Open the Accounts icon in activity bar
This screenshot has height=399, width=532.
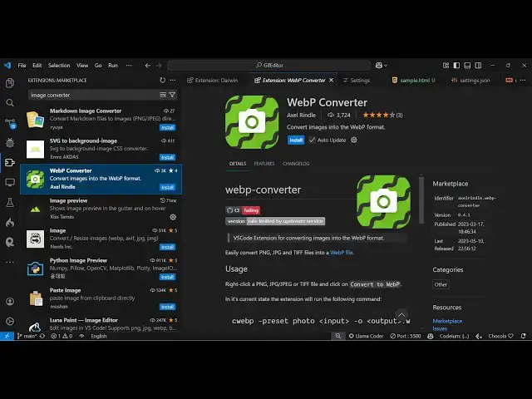point(10,301)
